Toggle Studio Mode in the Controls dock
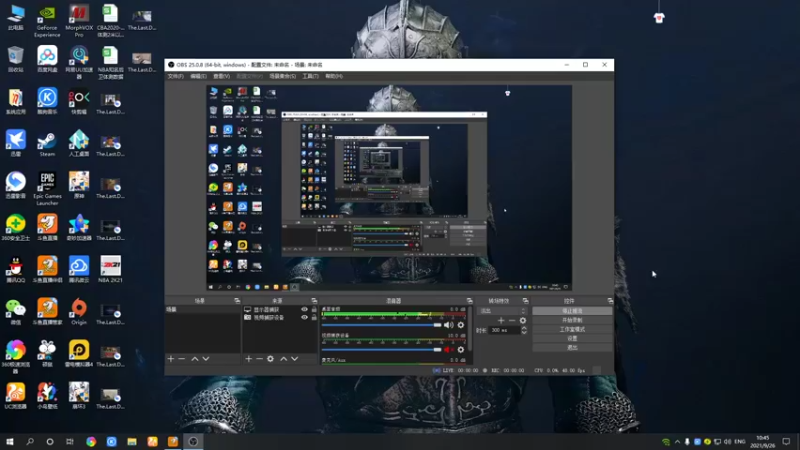The width and height of the screenshot is (800, 450). point(572,329)
